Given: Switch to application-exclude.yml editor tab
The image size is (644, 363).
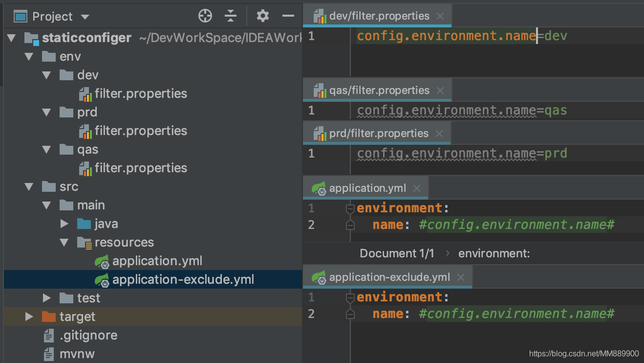Looking at the screenshot, I should point(388,277).
